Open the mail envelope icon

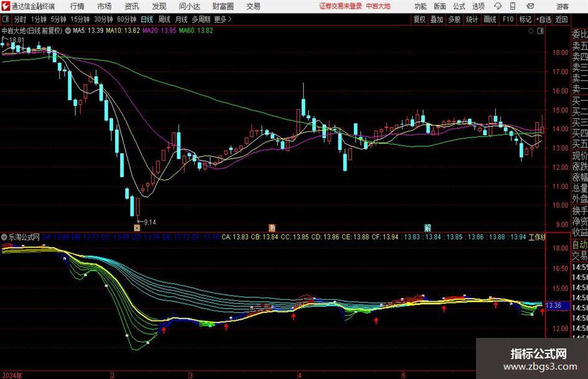(530, 6)
